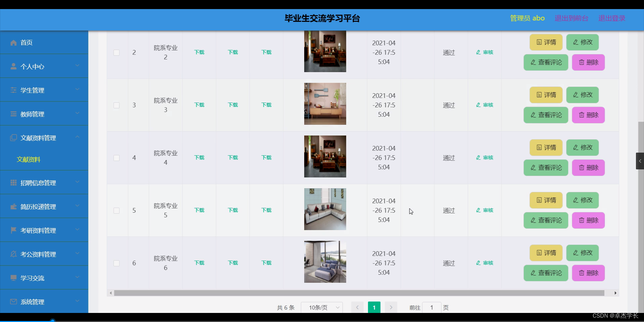Select the home icon beside 首页
Image resolution: width=644 pixels, height=322 pixels.
pos(13,43)
